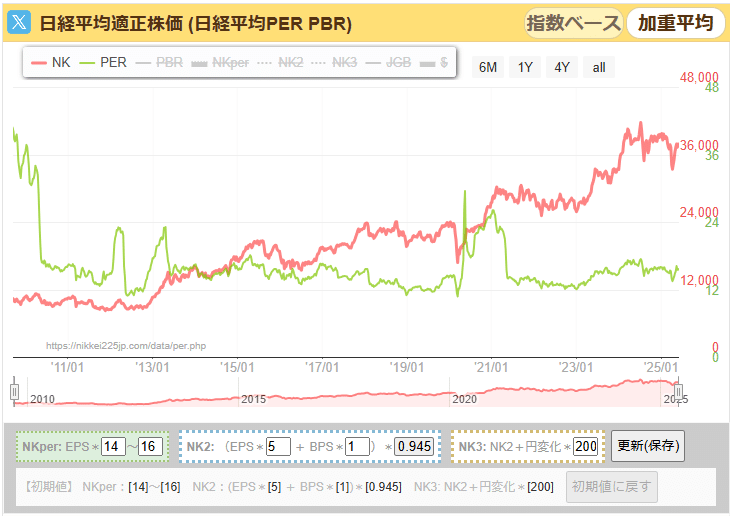Grab the right range-slider handle
Image resolution: width=730 pixels, height=516 pixels.
[x=678, y=392]
